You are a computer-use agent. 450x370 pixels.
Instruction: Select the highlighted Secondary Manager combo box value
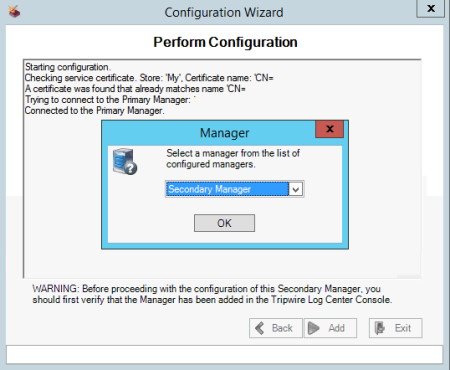(228, 189)
